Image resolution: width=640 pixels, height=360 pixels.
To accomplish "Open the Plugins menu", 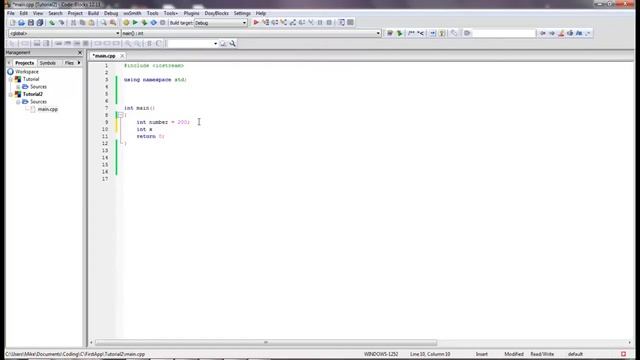I will pos(191,13).
